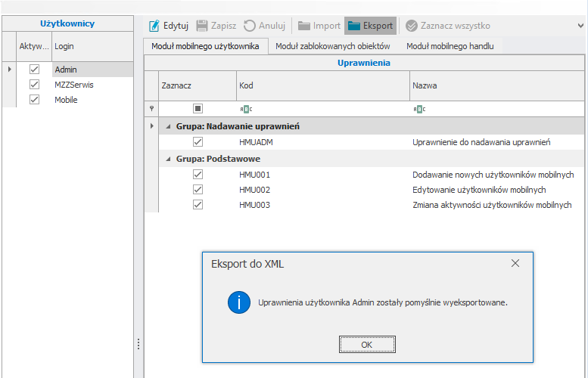Click the Zaznacz wszystko checkmark icon

tap(412, 26)
